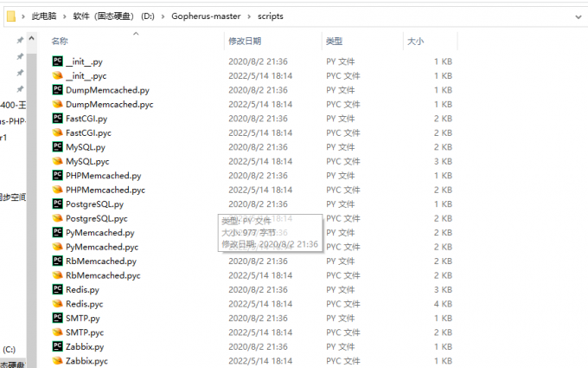The width and height of the screenshot is (588, 368).
Task: Click the PyCharm icon of Zabbix.py
Action: pos(57,346)
